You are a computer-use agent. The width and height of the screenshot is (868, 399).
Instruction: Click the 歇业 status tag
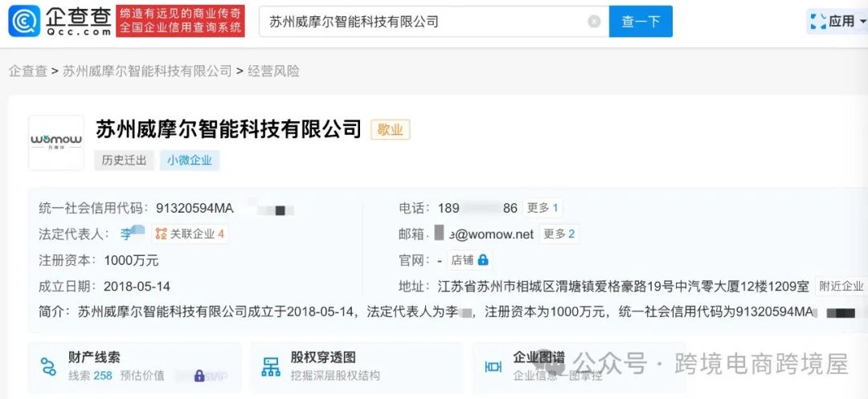[391, 130]
